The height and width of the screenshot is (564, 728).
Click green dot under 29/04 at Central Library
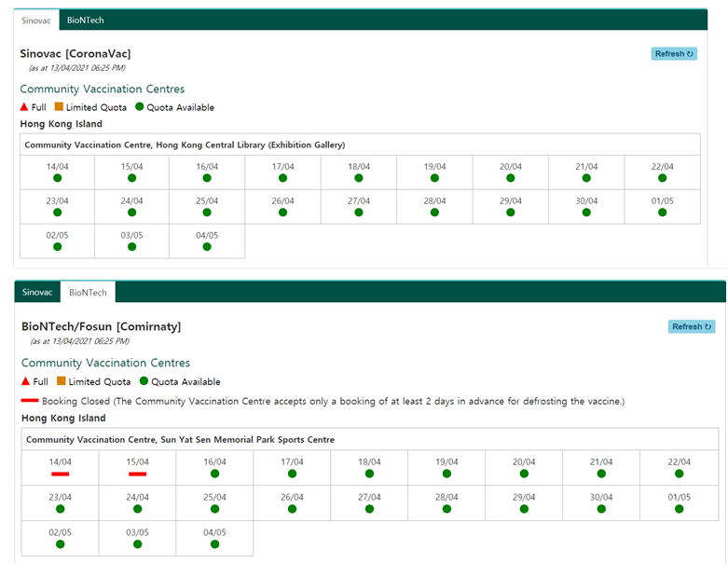pos(510,213)
